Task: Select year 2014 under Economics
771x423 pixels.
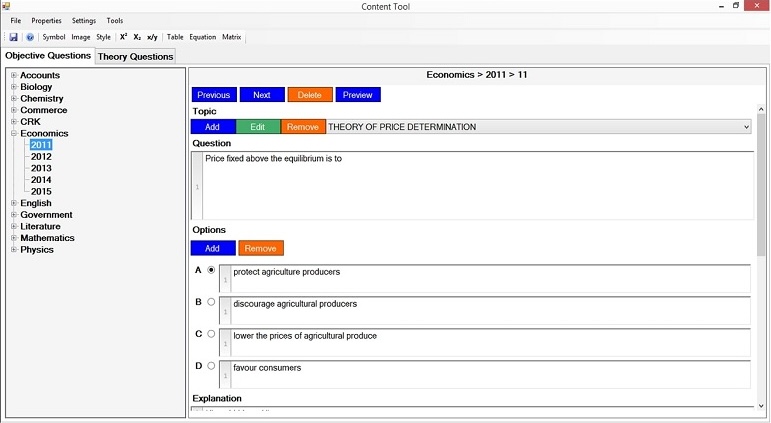Action: coord(41,180)
